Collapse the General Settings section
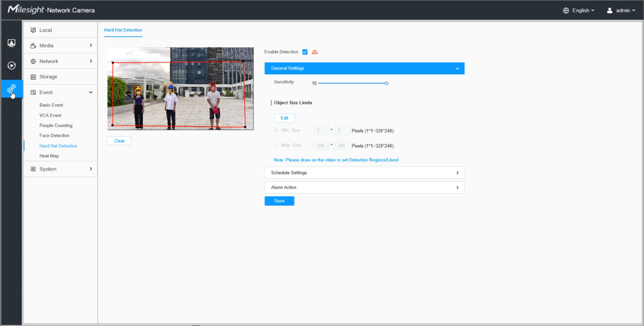This screenshot has width=644, height=326. pyautogui.click(x=365, y=68)
